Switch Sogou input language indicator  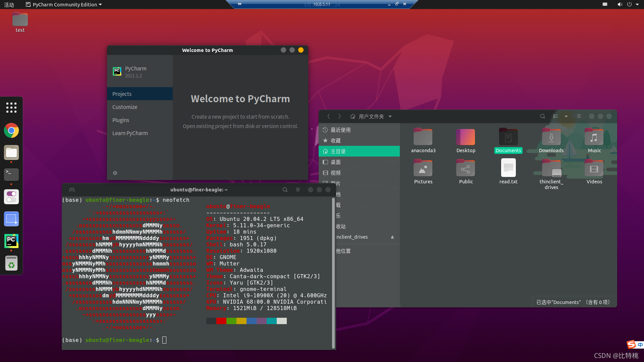640,345
